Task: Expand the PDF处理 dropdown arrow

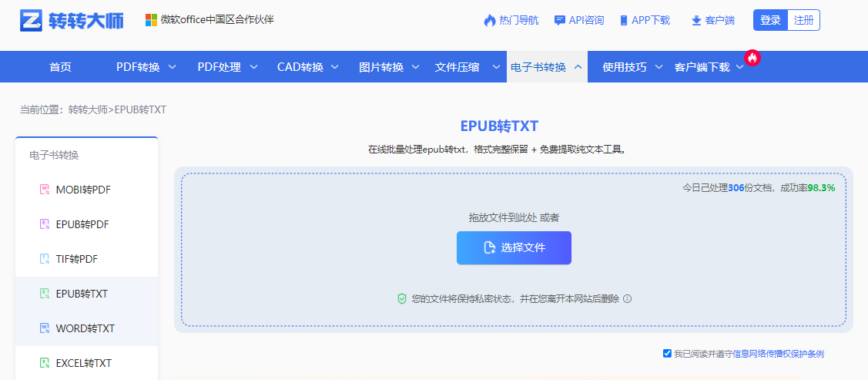Action: coord(253,67)
